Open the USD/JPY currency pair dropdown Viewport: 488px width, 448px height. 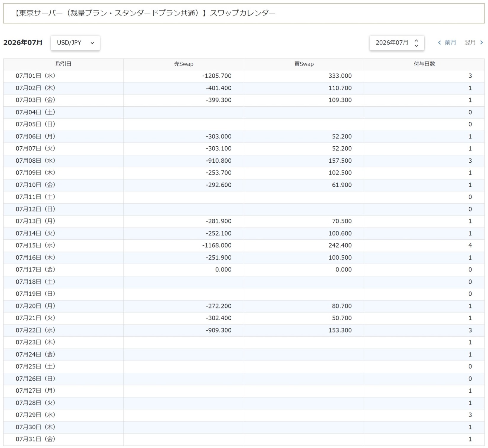click(x=75, y=43)
